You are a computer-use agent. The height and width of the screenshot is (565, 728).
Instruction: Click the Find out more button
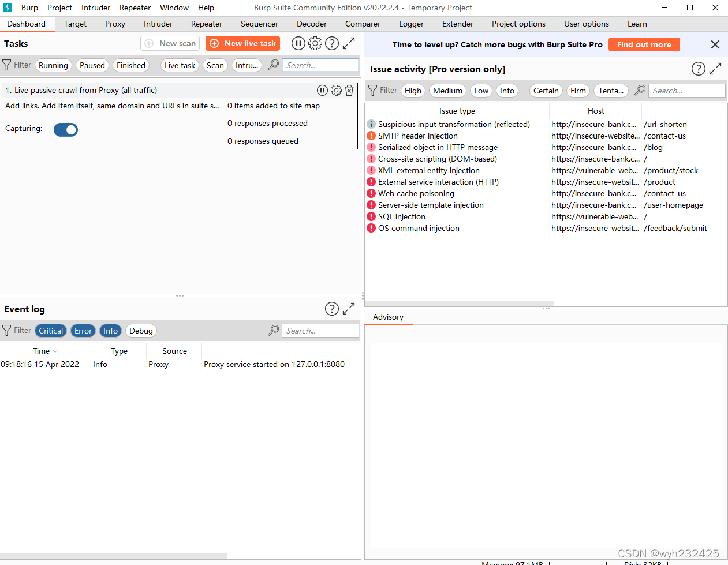click(644, 44)
